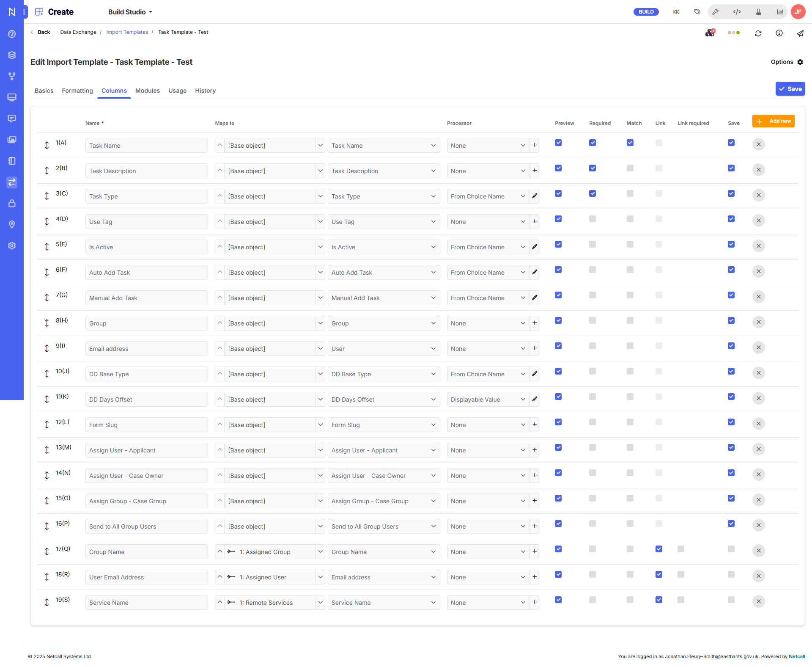812x667 pixels.
Task: Click the Add new column button
Action: point(773,121)
